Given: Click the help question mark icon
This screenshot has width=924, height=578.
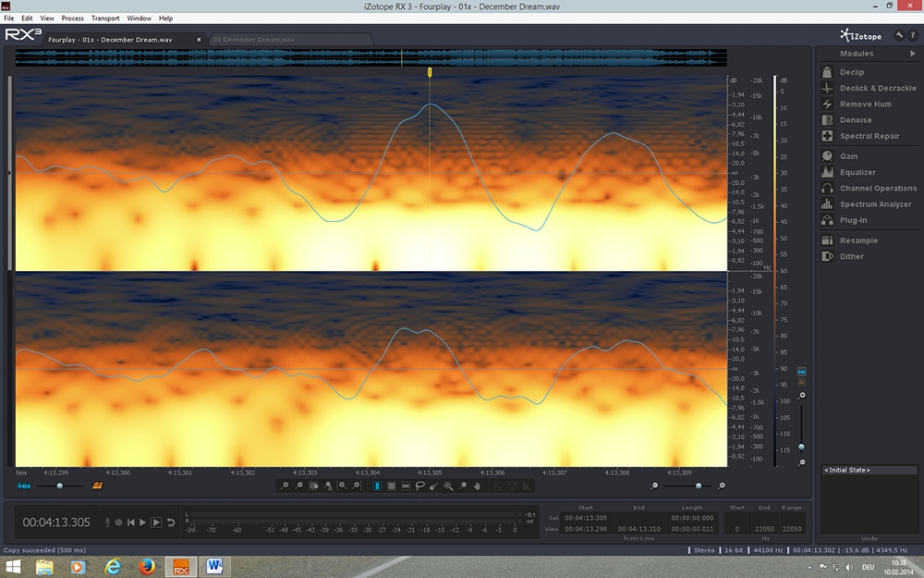Looking at the screenshot, I should pos(912,35).
